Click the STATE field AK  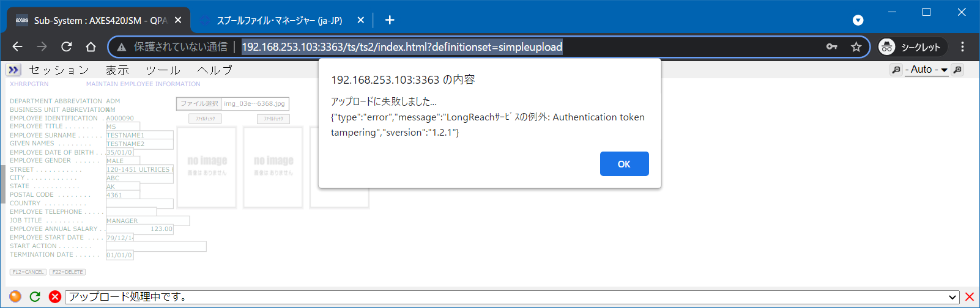pos(123,186)
